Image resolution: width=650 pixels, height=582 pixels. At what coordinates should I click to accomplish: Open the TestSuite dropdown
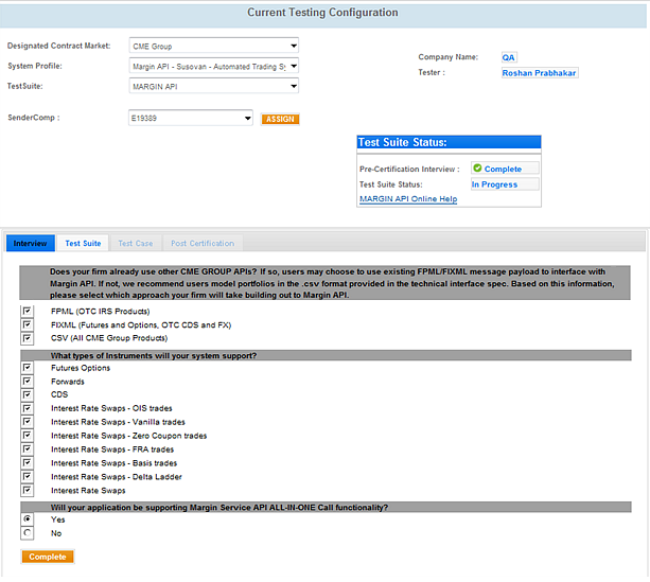pyautogui.click(x=293, y=87)
